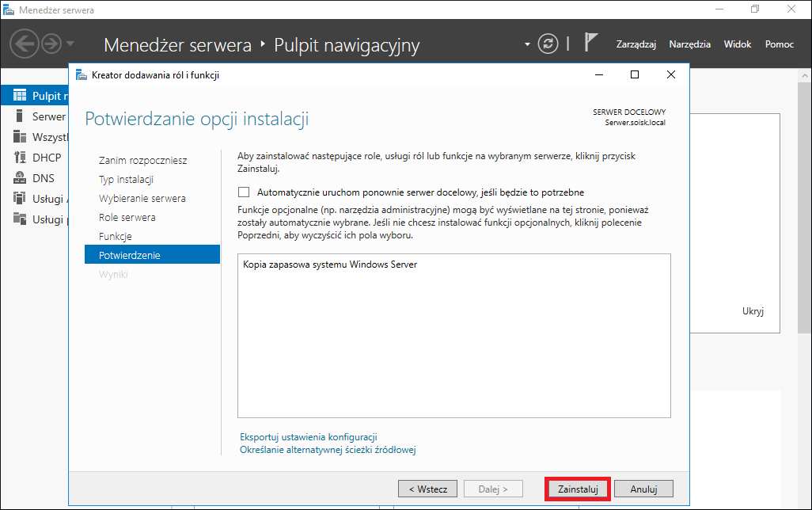Open the Pomoc menu

click(780, 44)
